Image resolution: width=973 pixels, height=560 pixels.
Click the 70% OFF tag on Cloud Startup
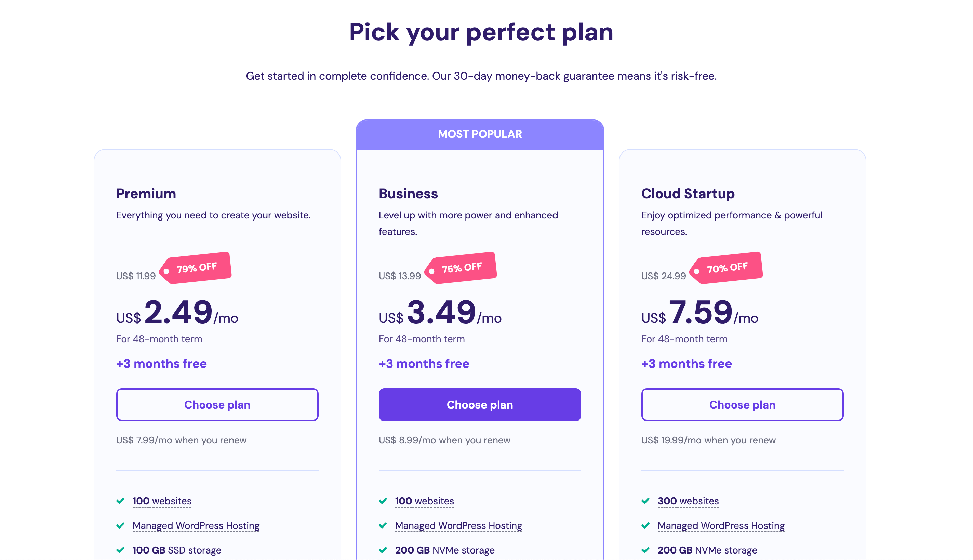coord(725,267)
